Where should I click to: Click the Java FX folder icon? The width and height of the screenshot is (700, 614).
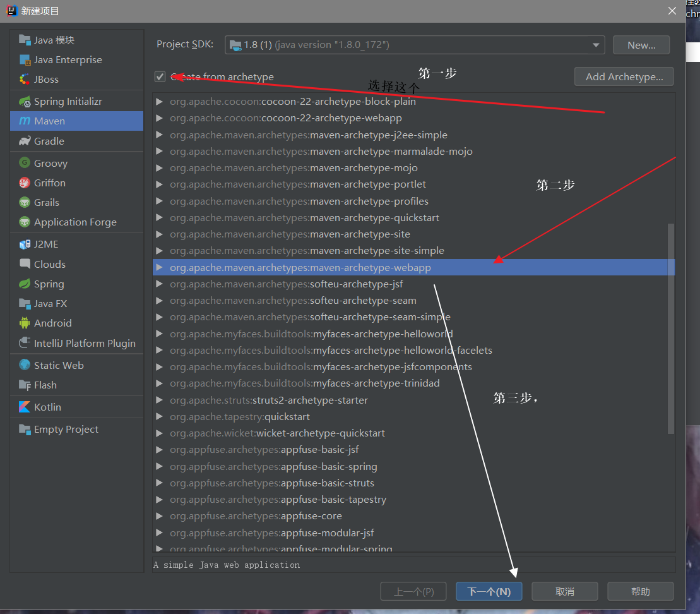click(x=25, y=304)
